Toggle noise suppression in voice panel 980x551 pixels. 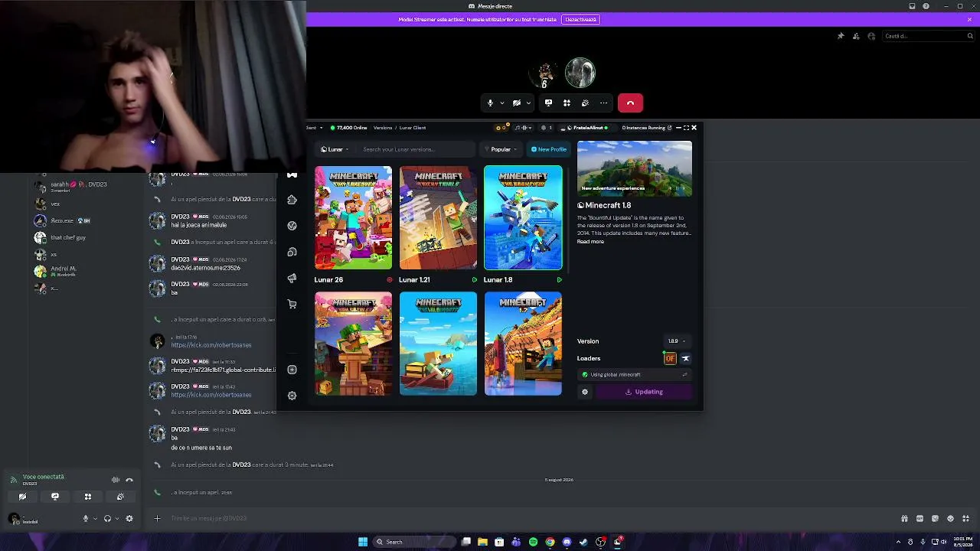tap(116, 480)
